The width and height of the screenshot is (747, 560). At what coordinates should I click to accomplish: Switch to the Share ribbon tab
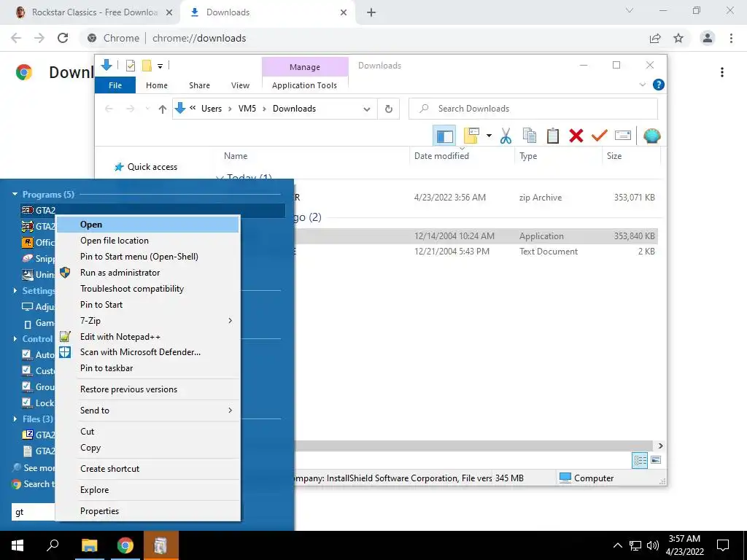click(199, 85)
